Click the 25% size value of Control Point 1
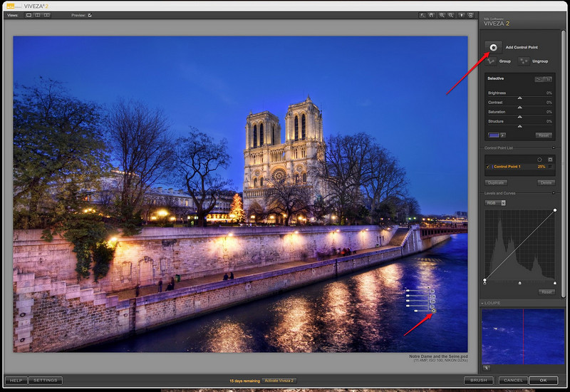Viewport: 570px width, 392px height. (541, 167)
